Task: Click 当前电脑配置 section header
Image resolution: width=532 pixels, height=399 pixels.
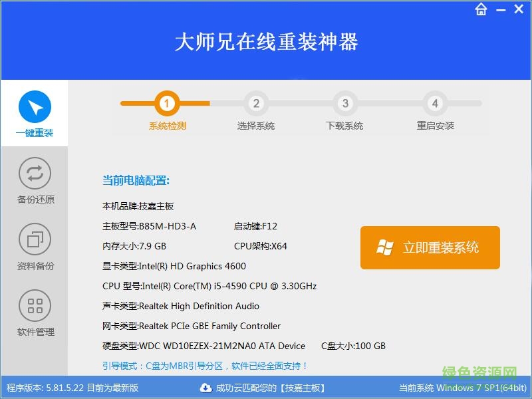Action: click(x=136, y=180)
